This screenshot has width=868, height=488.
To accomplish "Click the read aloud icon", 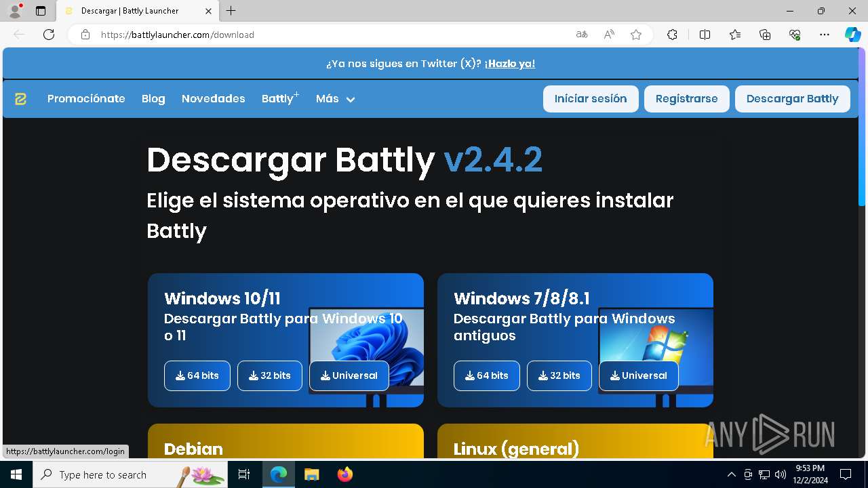I will pos(609,35).
